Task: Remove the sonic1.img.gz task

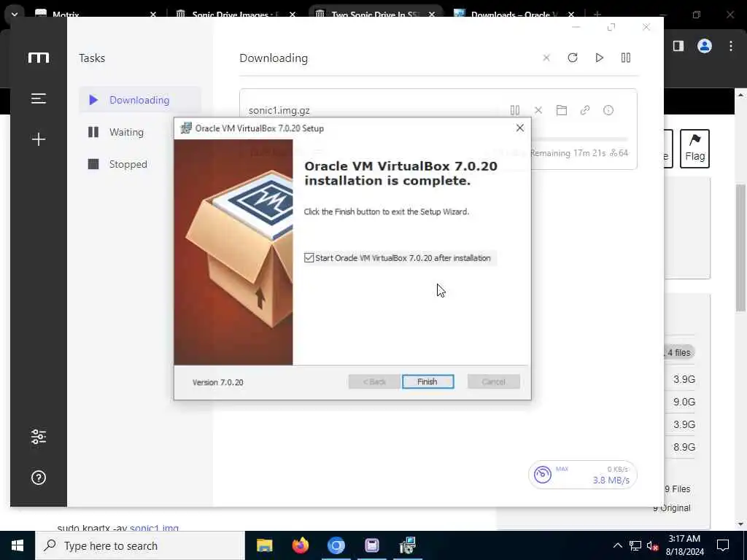Action: coord(538,111)
